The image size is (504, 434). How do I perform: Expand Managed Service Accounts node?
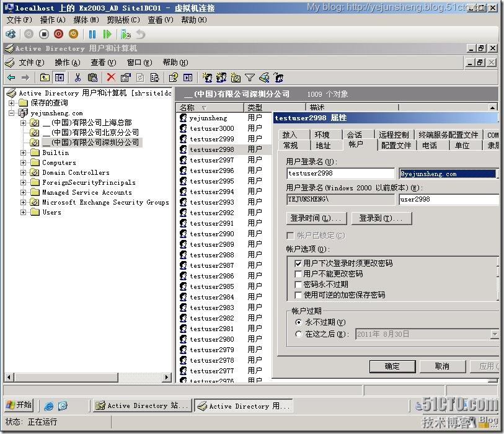pos(23,193)
